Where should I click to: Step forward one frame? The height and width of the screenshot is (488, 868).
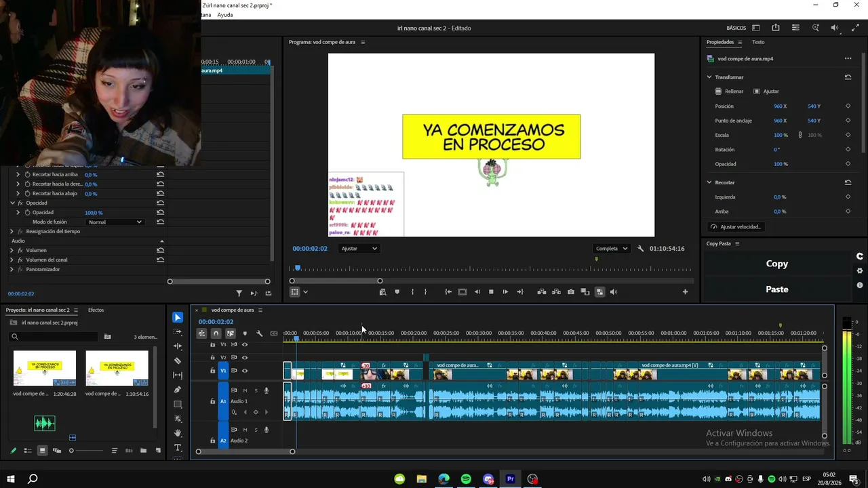coord(505,292)
